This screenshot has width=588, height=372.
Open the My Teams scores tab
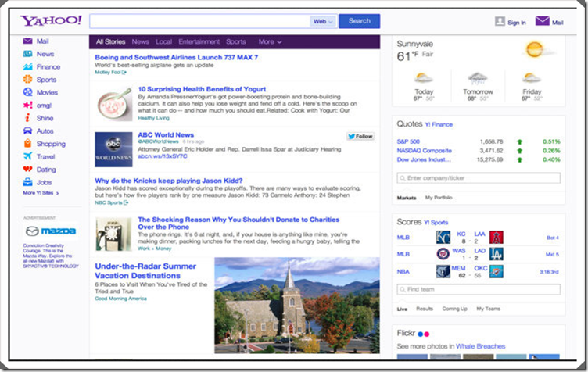(488, 309)
